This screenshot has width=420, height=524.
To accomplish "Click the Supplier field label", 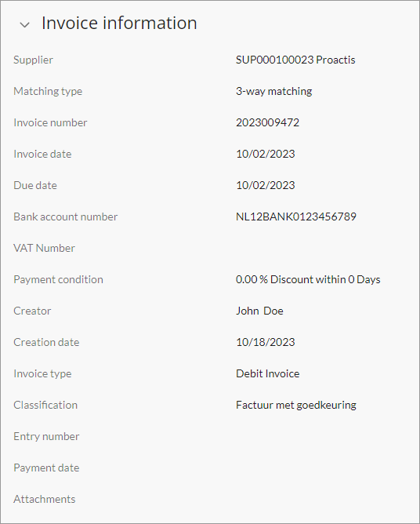I will 33,60.
